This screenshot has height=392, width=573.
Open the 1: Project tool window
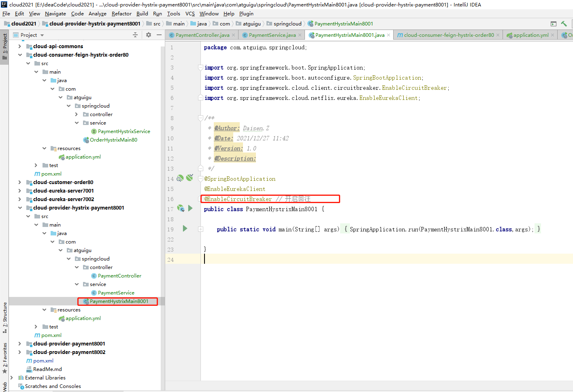pyautogui.click(x=5, y=46)
